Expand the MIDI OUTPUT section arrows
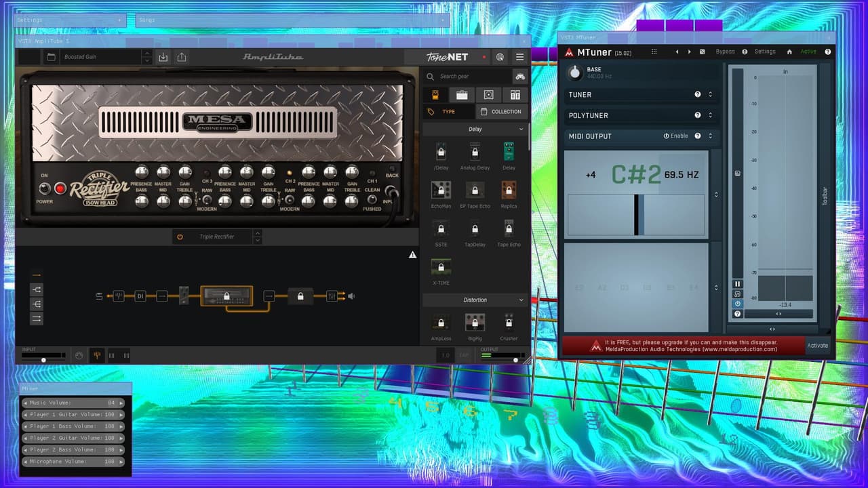The image size is (868, 488). 711,136
